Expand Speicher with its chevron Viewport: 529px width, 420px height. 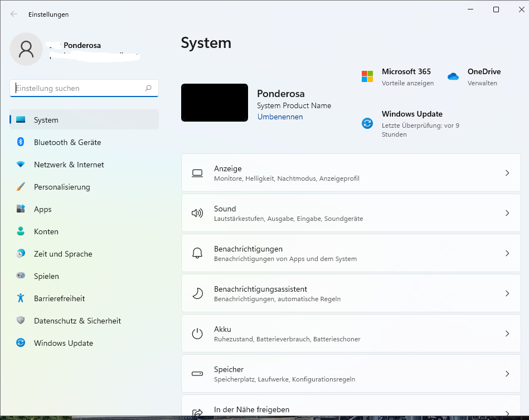[507, 374]
